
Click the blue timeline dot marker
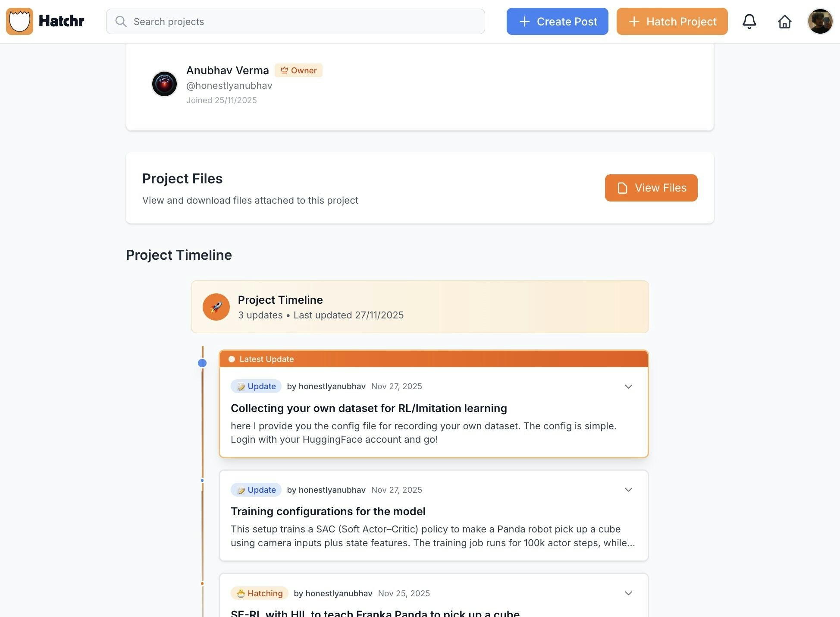coord(203,363)
